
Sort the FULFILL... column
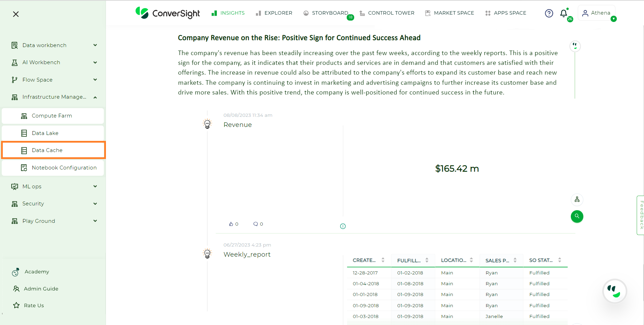(x=427, y=260)
